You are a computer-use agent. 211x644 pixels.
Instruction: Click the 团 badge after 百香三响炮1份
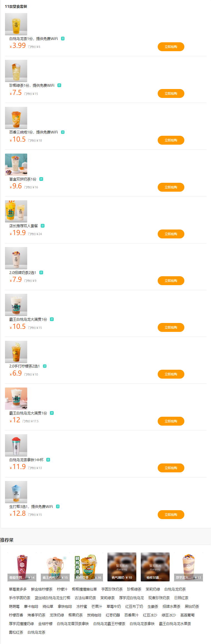coord(63,132)
